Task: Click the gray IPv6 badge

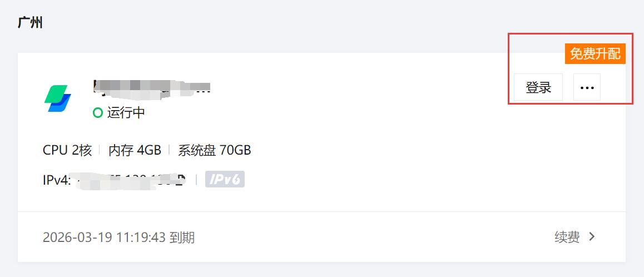Action: click(225, 179)
